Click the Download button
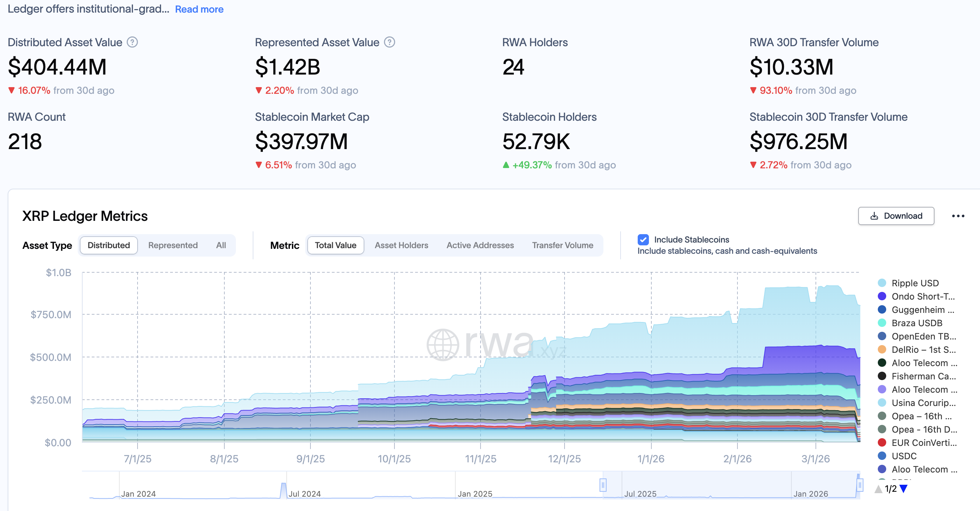Screen dimensions: 980x511 pyautogui.click(x=896, y=216)
